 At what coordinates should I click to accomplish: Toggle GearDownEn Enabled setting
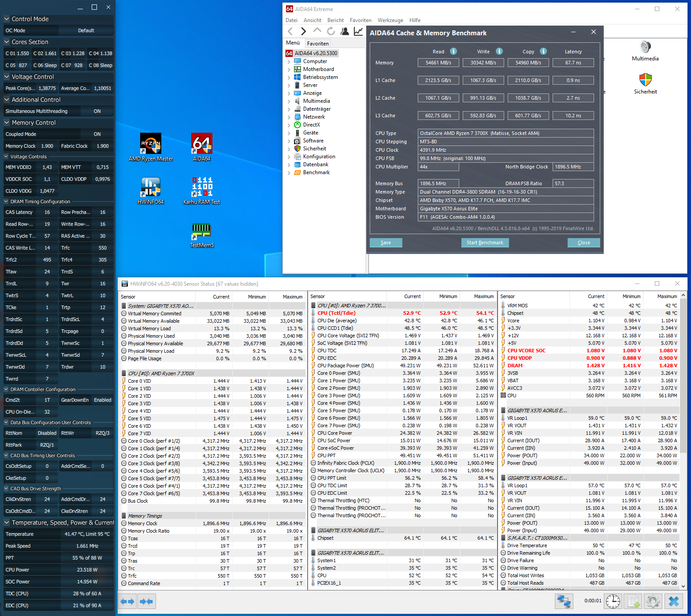[103, 400]
